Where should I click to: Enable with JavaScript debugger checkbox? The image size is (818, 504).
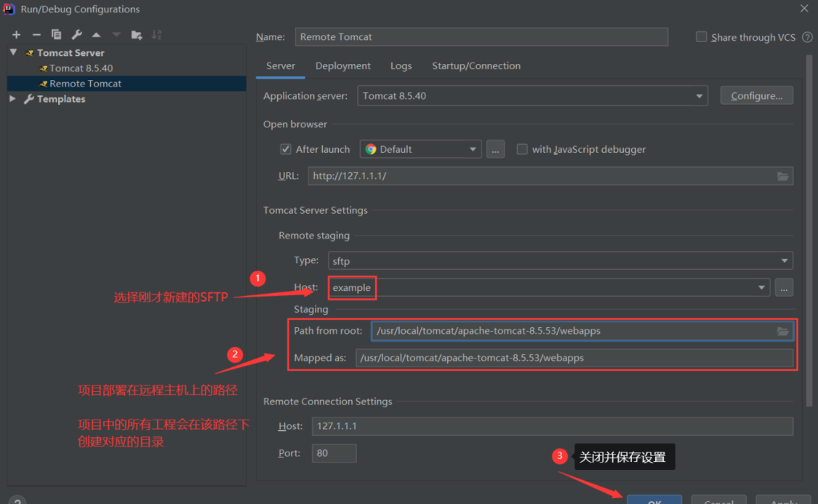click(521, 149)
